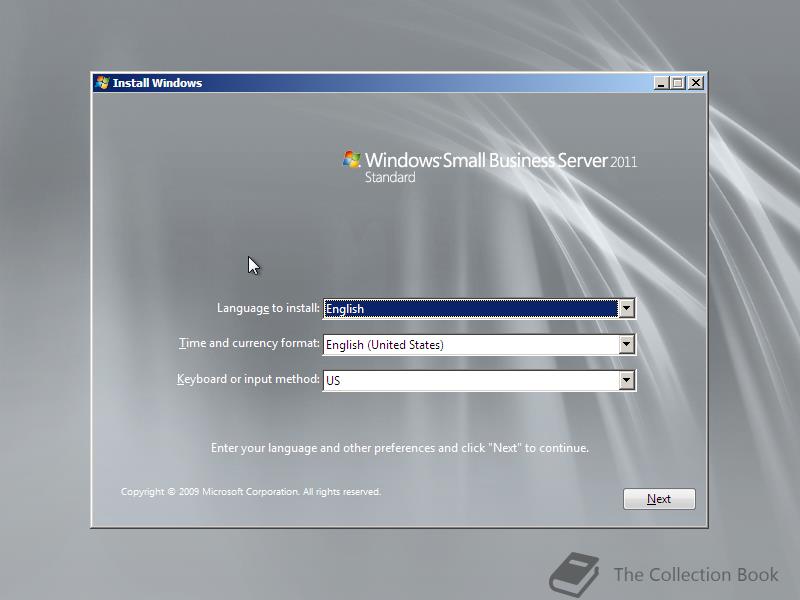Click the Install Windows title text
Screen dimensions: 800x600
(x=157, y=83)
